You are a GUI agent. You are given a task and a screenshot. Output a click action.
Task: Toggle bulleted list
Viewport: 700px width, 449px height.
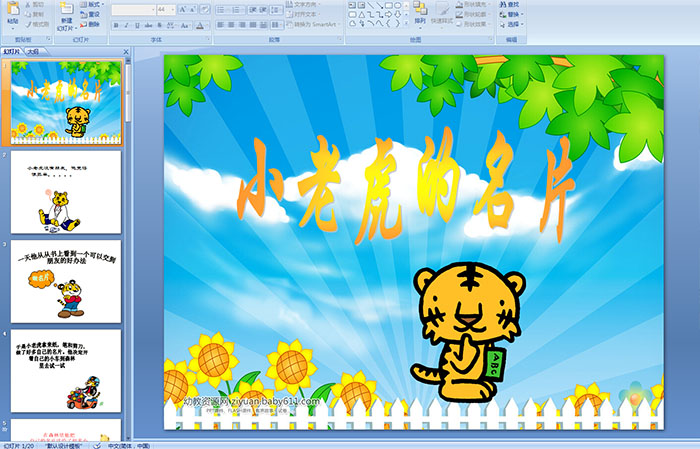(x=221, y=10)
